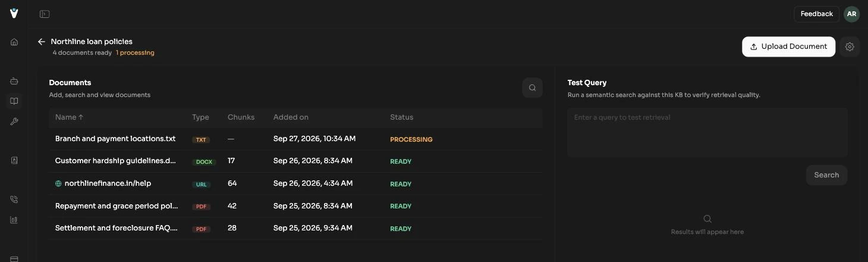Click READY status for Settlement row
Image resolution: width=868 pixels, height=262 pixels.
[401, 229]
